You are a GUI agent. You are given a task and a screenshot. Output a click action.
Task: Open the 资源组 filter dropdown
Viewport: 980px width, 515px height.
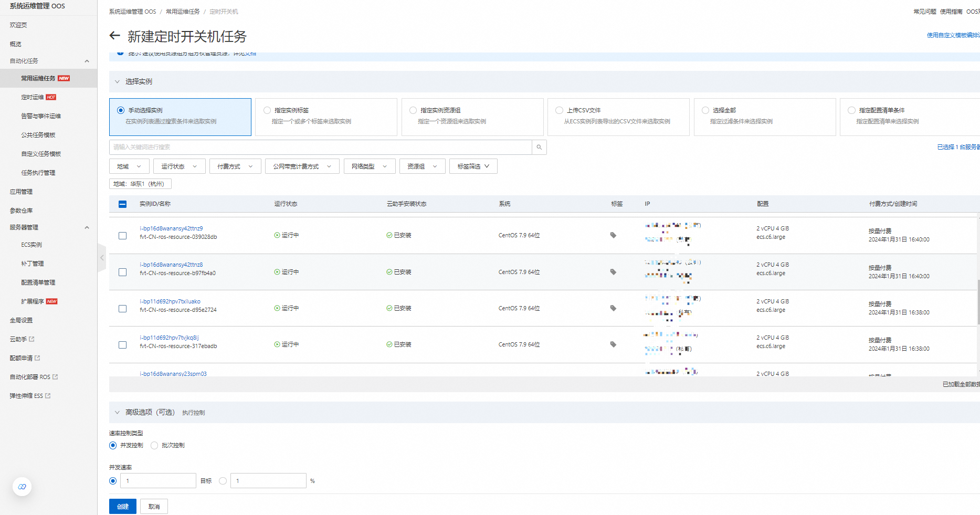(x=422, y=166)
